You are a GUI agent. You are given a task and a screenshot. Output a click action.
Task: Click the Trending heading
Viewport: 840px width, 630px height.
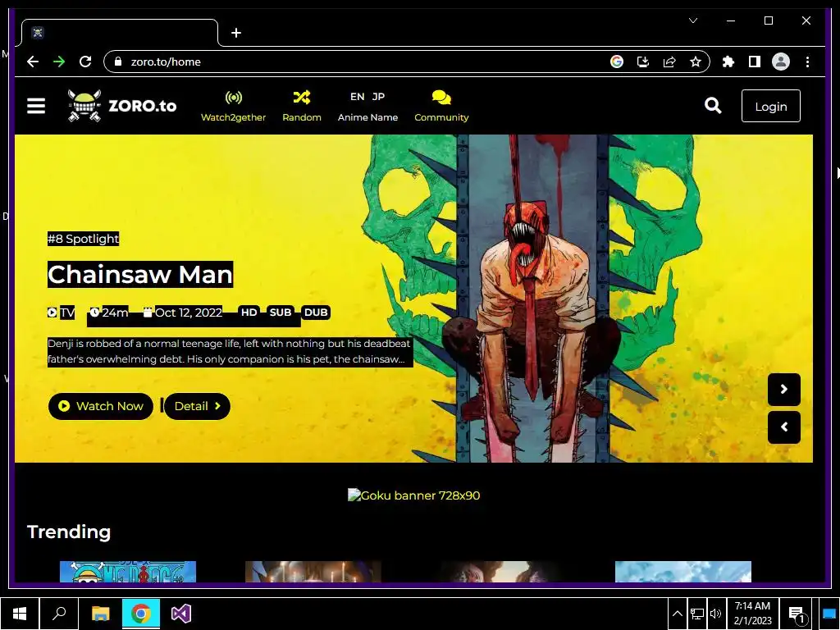point(69,532)
